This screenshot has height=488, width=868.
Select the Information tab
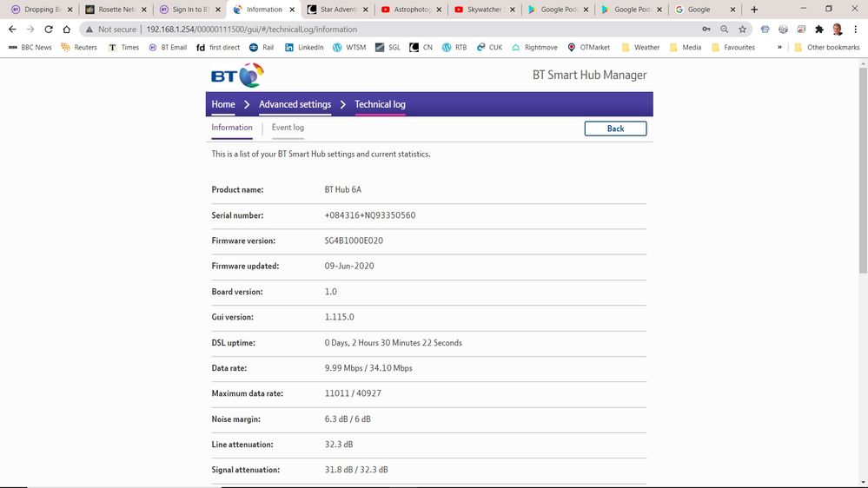tap(232, 128)
